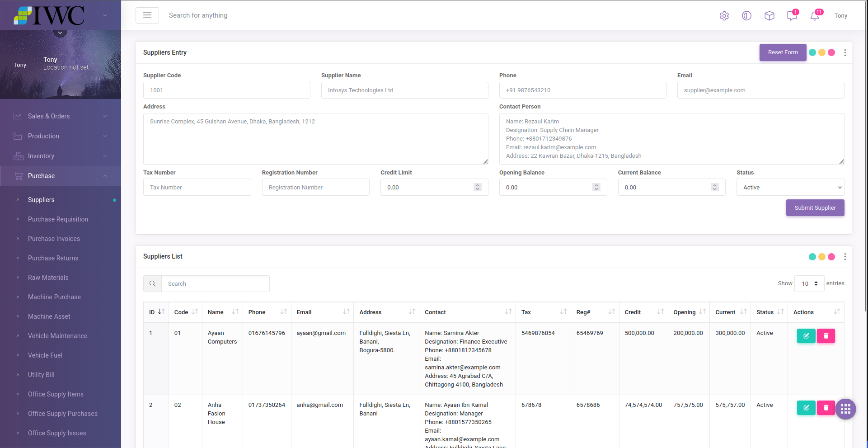The width and height of the screenshot is (868, 448).
Task: Sort the table by Name column
Action: coord(223,312)
